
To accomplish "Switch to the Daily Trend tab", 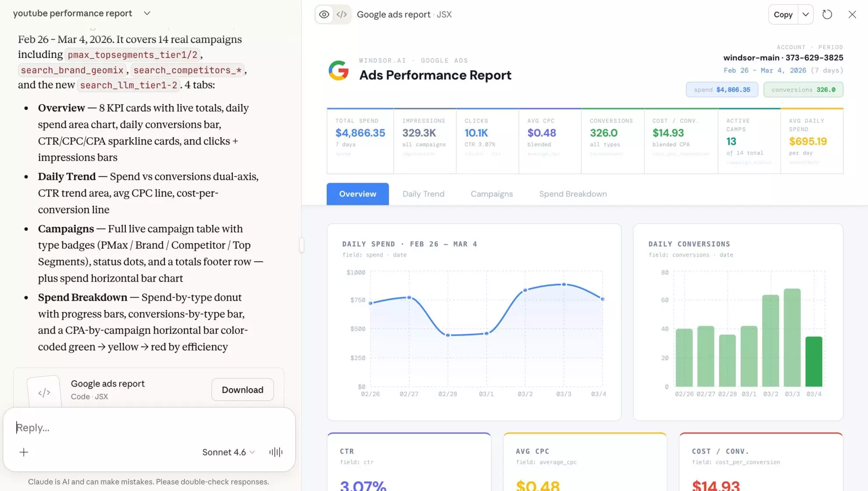I will tap(423, 194).
